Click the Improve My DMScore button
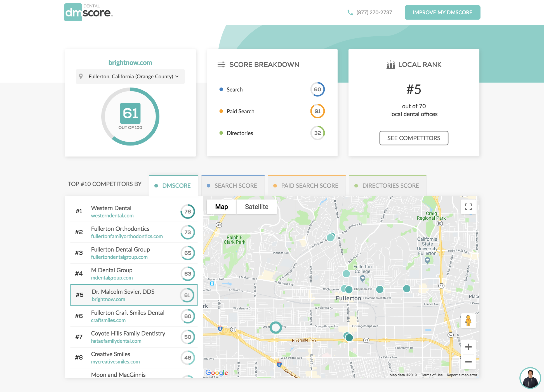 click(x=442, y=12)
